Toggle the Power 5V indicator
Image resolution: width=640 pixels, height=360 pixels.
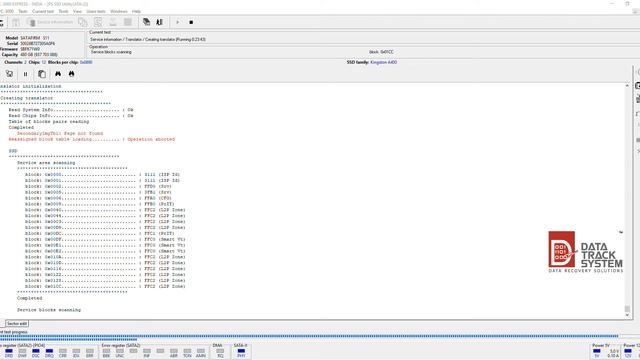click(597, 351)
